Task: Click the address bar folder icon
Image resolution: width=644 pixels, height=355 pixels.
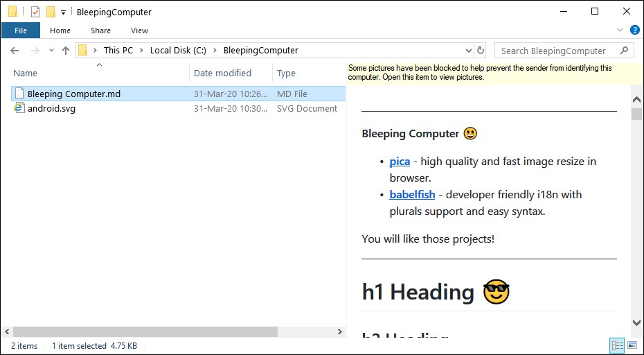Action: pos(83,50)
